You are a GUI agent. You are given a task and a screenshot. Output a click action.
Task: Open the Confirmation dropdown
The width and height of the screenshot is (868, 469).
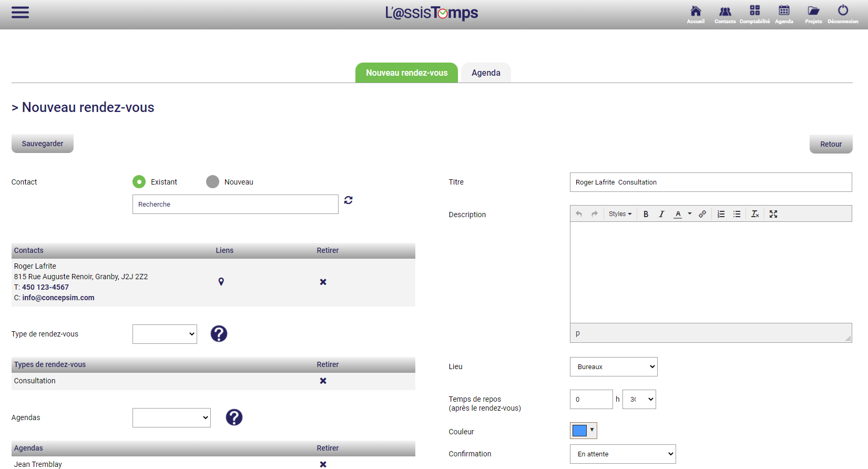[622, 454]
